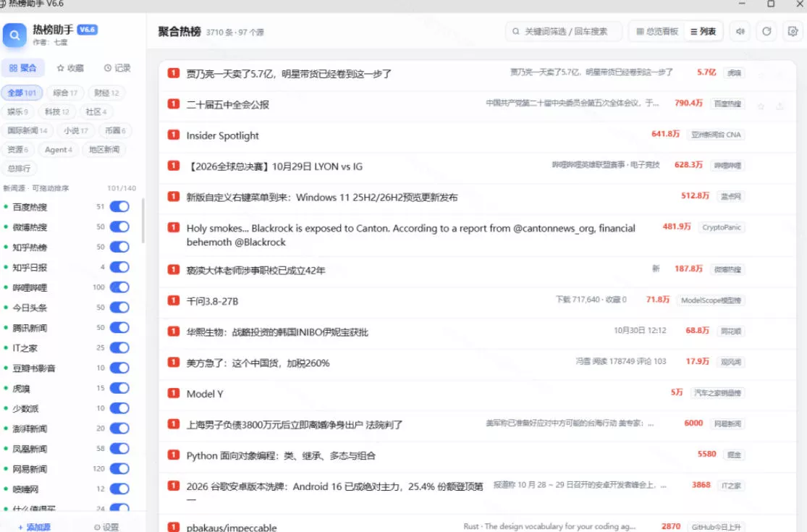Select the 地区新闻 category chip
This screenshot has height=532, width=807.
click(x=104, y=150)
